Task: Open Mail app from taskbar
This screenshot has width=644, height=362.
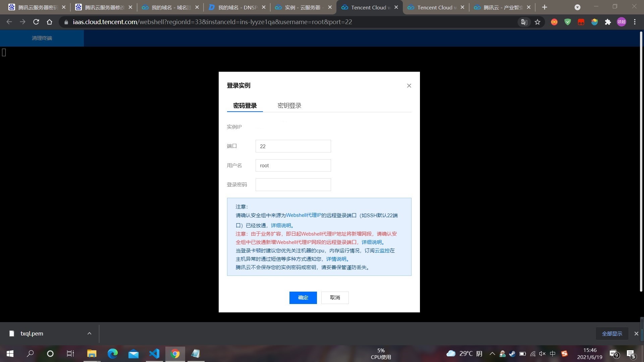Action: point(133,354)
